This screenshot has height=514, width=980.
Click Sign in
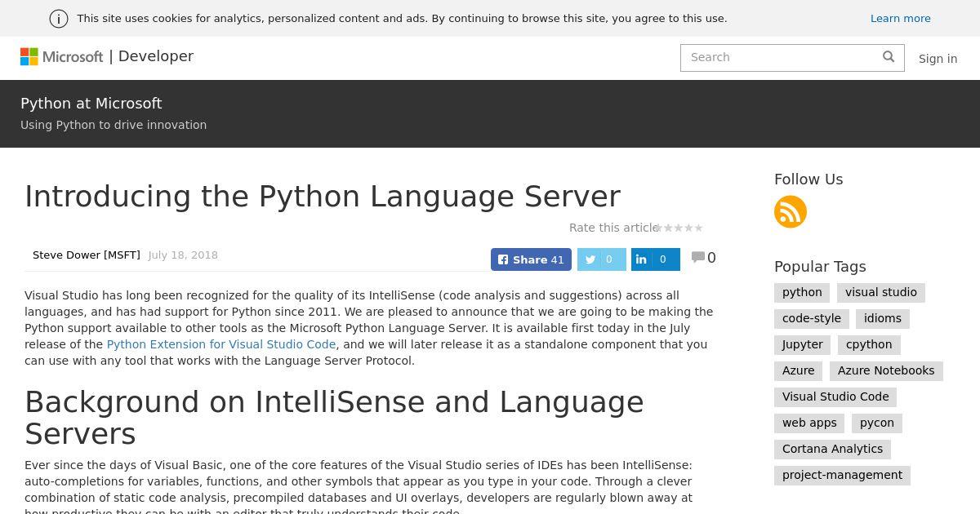tap(938, 59)
